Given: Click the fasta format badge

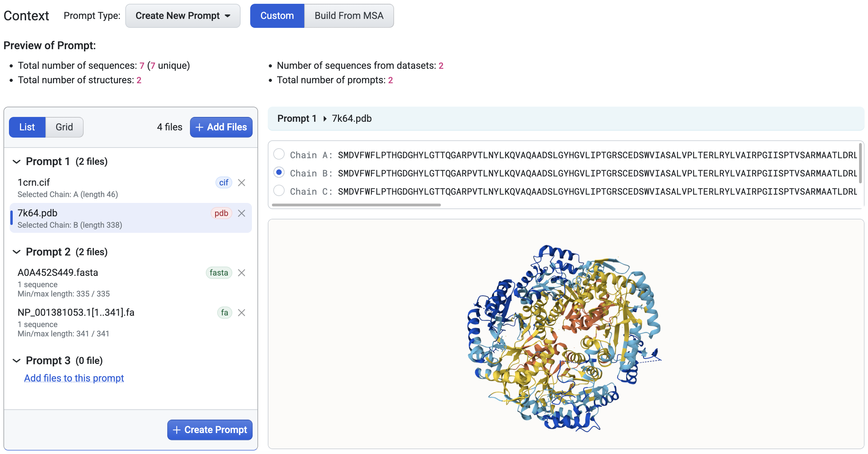Looking at the screenshot, I should [x=219, y=273].
